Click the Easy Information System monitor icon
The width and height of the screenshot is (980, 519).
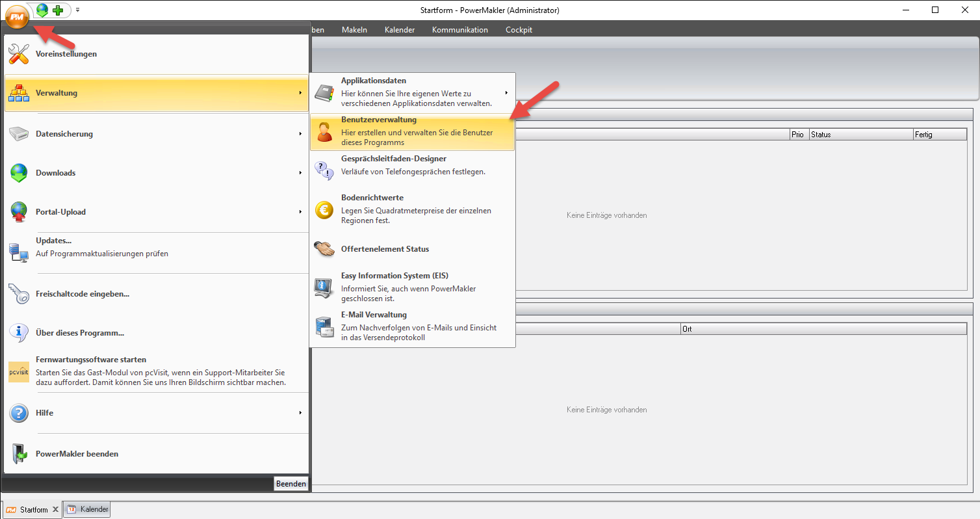pyautogui.click(x=324, y=288)
